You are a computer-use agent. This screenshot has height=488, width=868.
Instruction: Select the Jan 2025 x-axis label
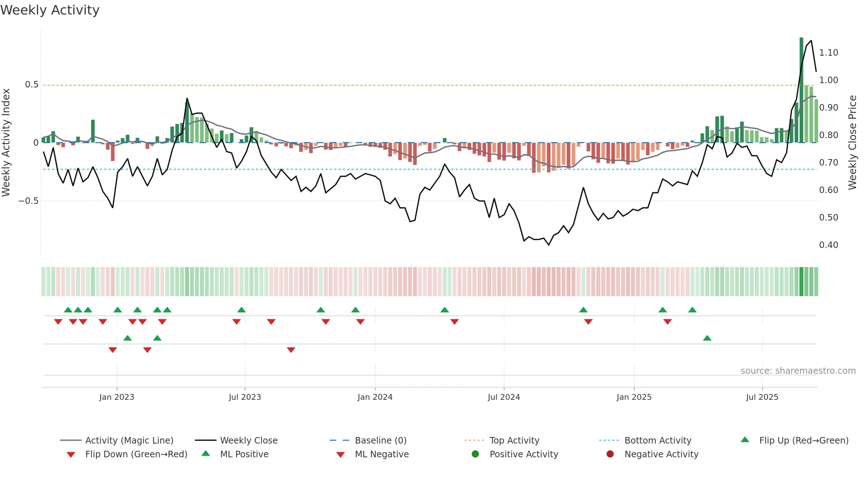coord(634,397)
